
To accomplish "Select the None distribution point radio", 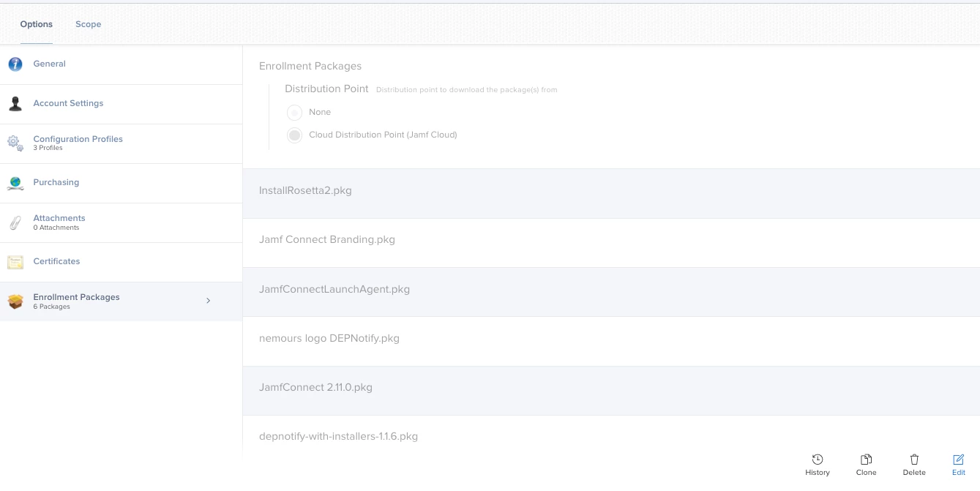I will click(294, 112).
